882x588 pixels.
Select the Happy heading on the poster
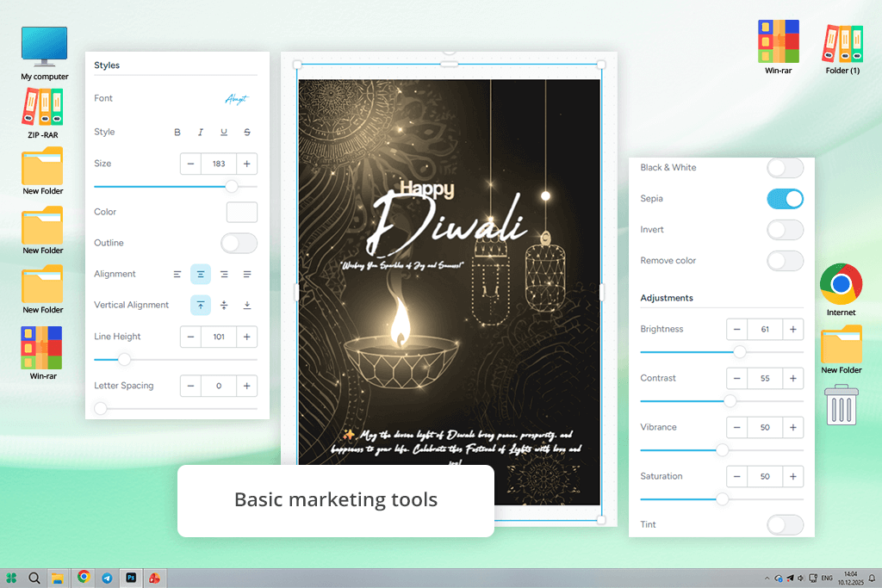tap(427, 189)
